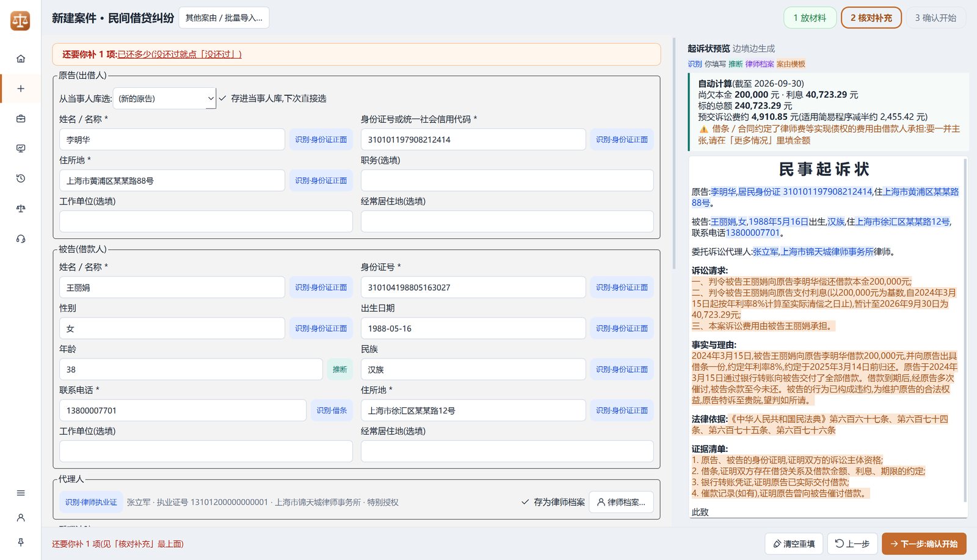Open the monitor chart sidebar icon

click(21, 148)
